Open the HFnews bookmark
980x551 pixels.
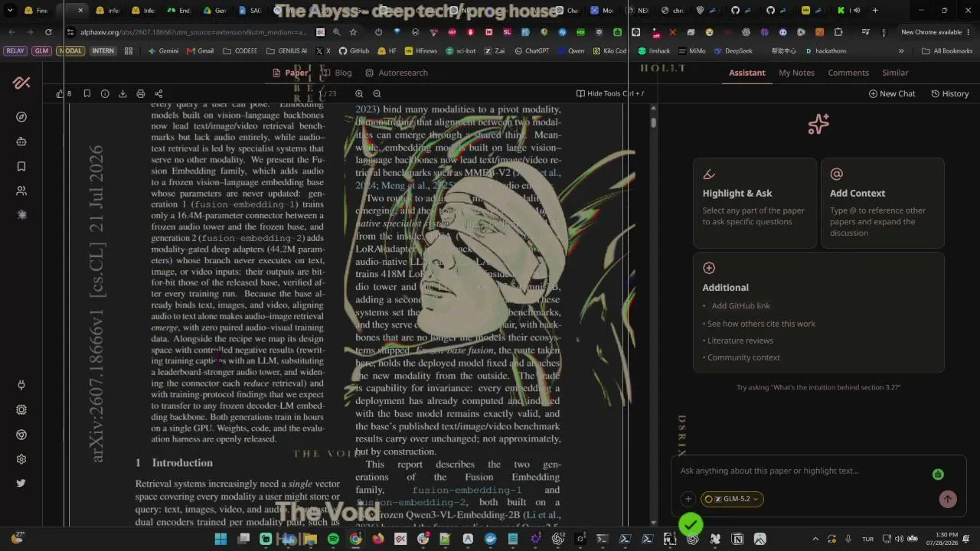(421, 51)
